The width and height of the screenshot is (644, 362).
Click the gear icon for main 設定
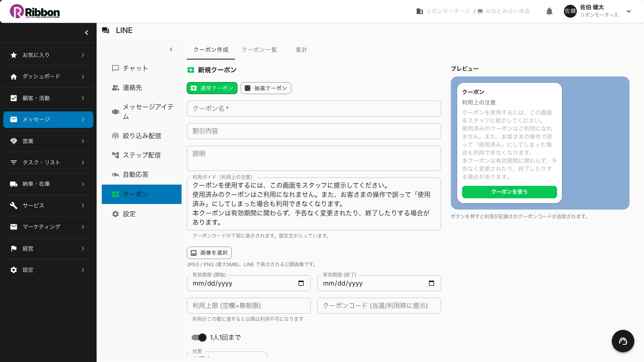point(14,270)
